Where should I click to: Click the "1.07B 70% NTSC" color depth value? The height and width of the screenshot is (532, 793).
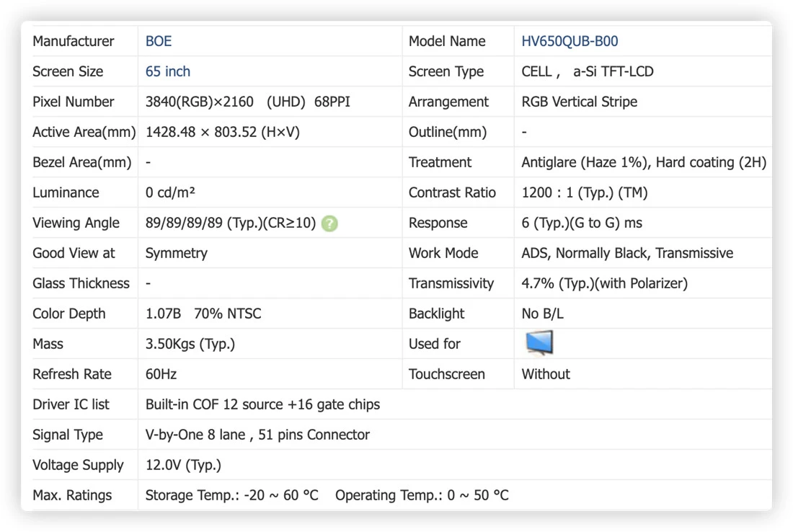[x=203, y=314]
